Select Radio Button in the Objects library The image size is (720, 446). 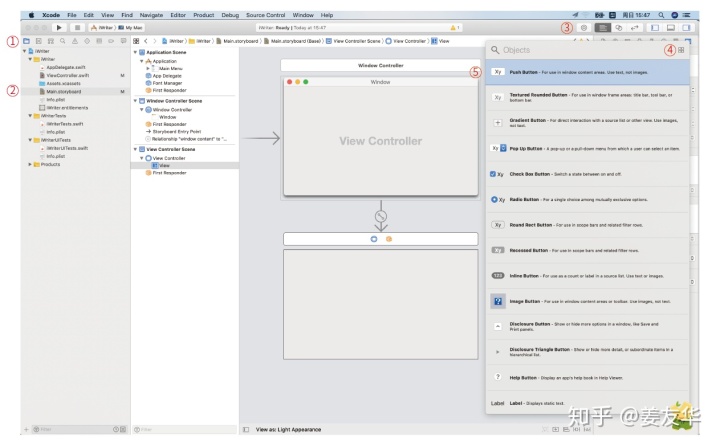coord(587,200)
